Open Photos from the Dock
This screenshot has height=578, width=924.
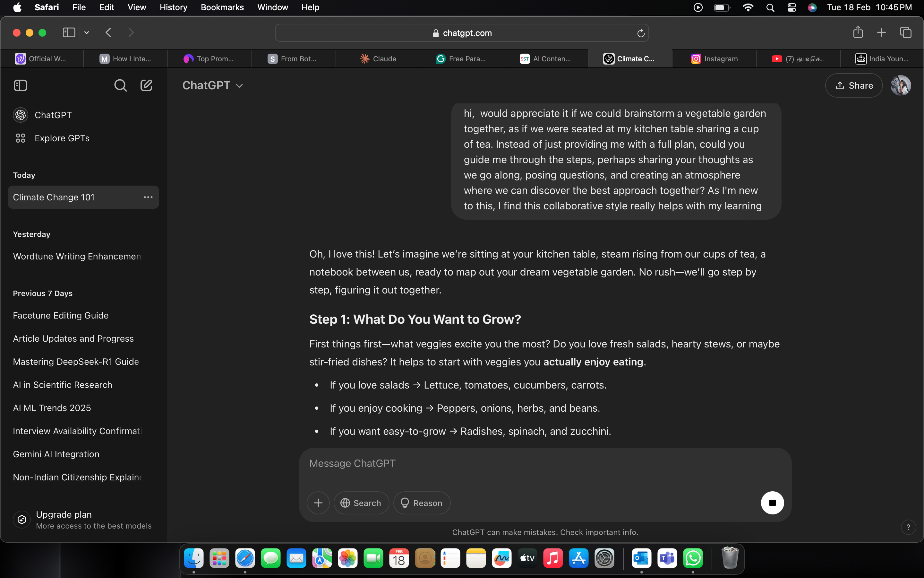347,558
